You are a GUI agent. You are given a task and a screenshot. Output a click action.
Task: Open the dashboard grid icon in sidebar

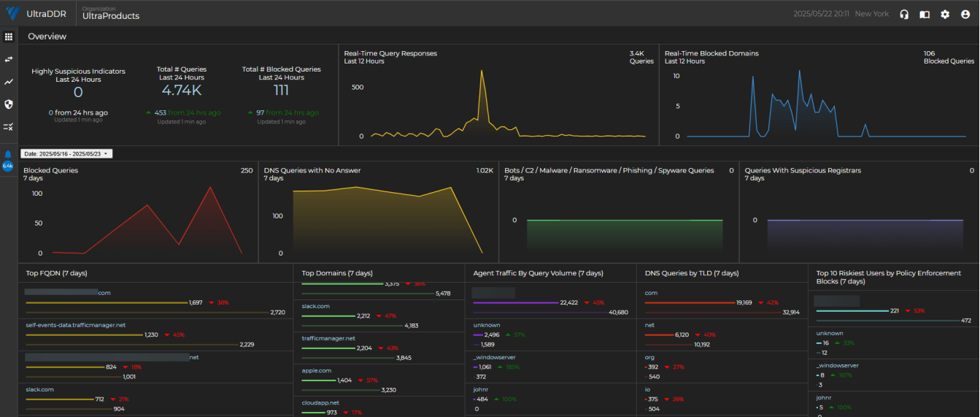[x=9, y=37]
